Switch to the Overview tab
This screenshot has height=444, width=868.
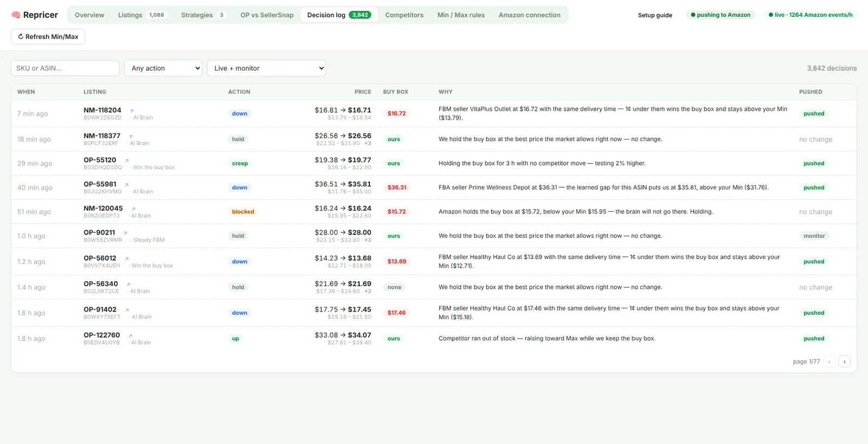click(90, 15)
